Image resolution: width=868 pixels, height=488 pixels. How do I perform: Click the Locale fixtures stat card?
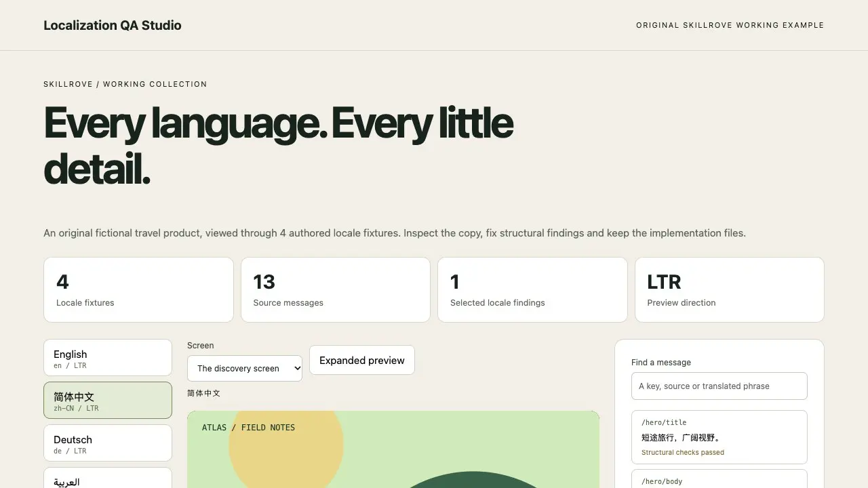pos(139,290)
